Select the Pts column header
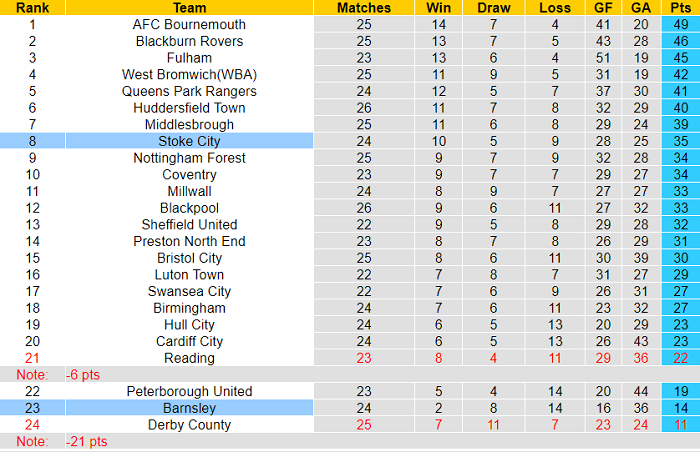The height and width of the screenshot is (452, 700). coord(680,7)
